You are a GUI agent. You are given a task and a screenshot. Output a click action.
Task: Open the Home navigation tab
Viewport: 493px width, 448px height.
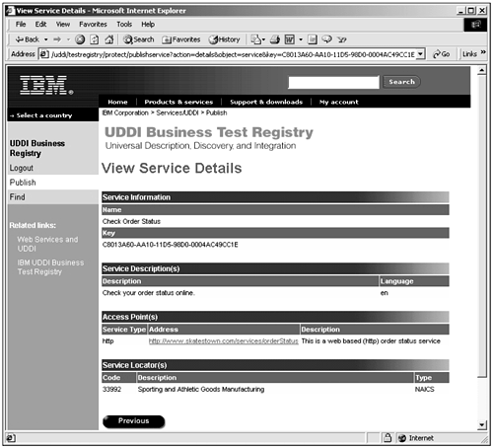117,102
